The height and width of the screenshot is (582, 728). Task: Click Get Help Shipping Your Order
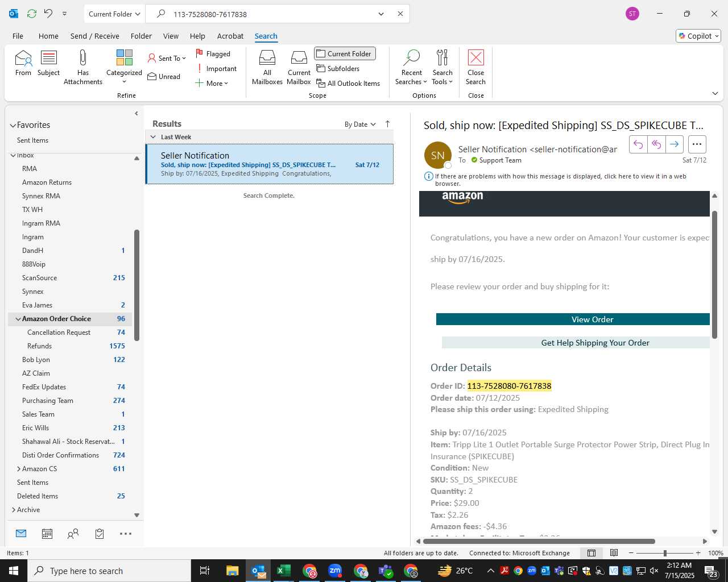click(x=576, y=343)
